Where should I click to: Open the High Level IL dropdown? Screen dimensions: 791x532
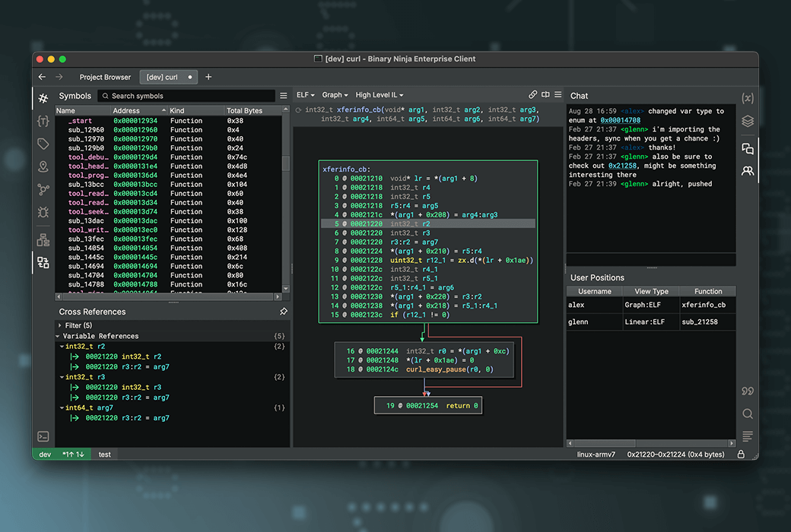380,95
